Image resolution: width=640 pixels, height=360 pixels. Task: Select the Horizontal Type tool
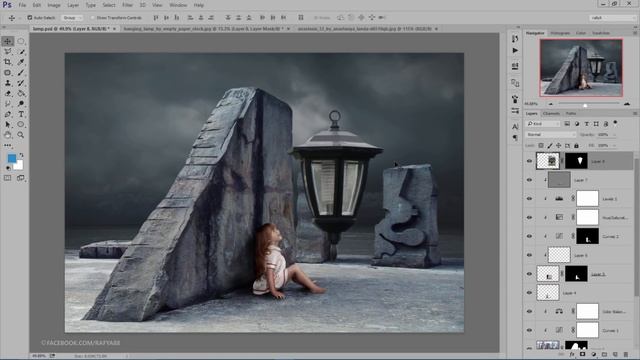click(x=21, y=114)
